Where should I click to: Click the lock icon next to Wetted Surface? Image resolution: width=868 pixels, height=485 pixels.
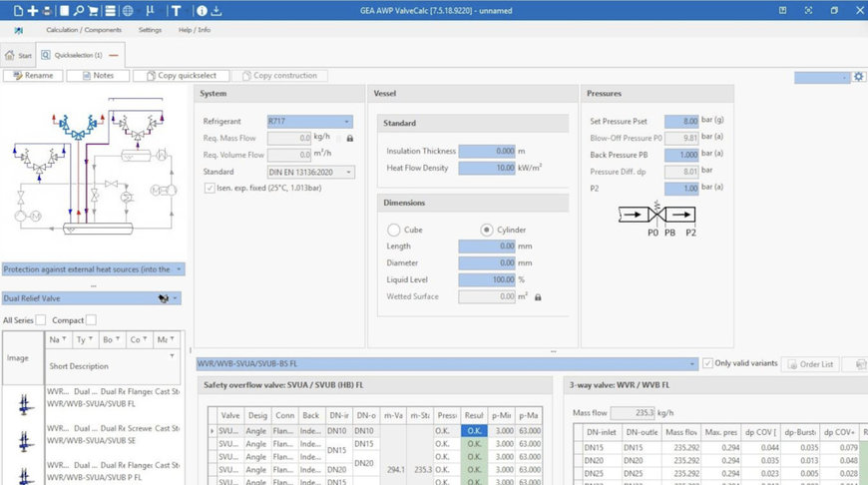(538, 297)
